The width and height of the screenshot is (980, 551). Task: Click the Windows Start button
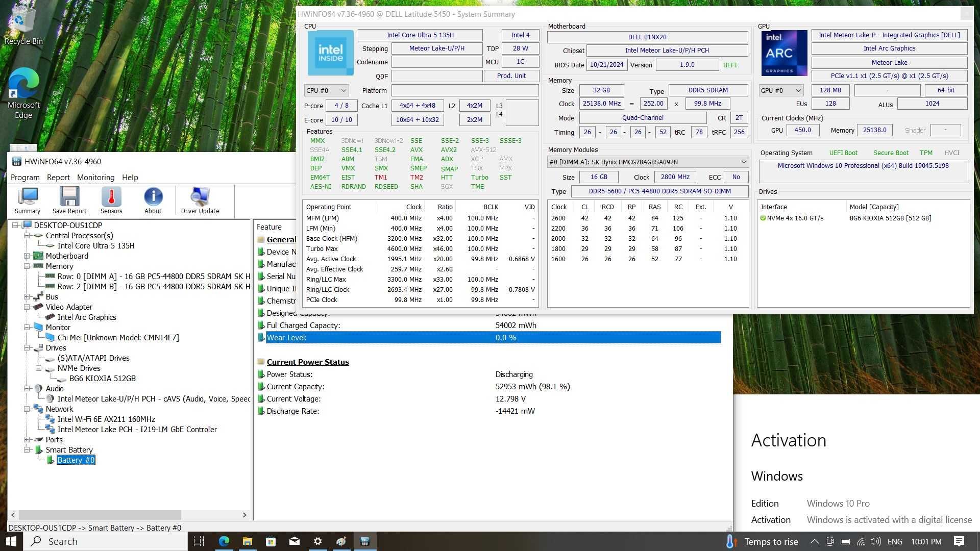pos(11,541)
